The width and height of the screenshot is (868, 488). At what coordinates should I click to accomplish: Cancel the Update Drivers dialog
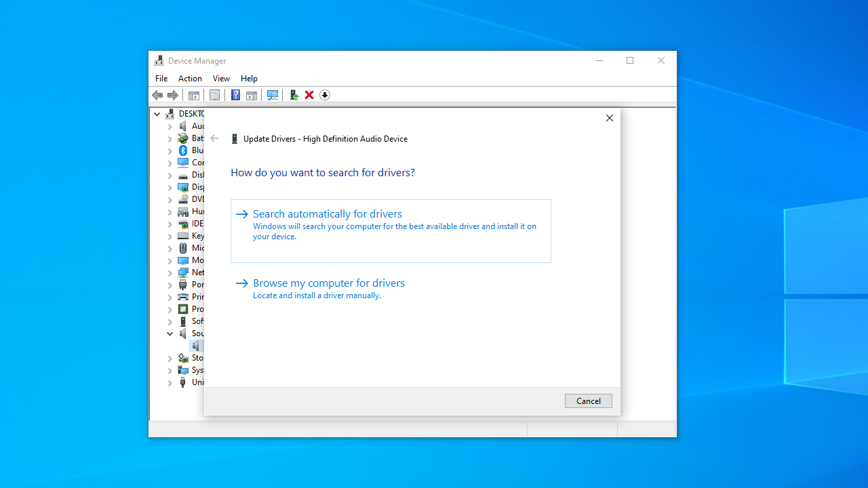pos(589,401)
